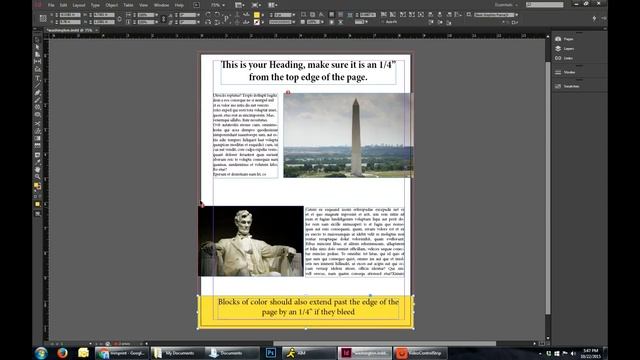Screen dimensions: 640x360
Task: Toggle constrain proportions link for scaling
Action: (164, 18)
